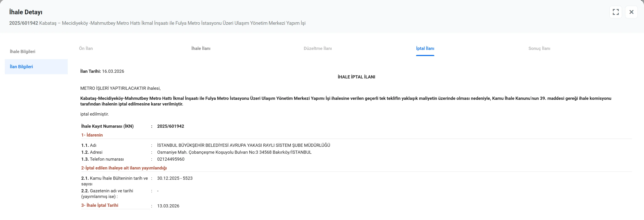This screenshot has width=644, height=220.
Task: Click the phone number 02124495960
Action: [x=170, y=159]
